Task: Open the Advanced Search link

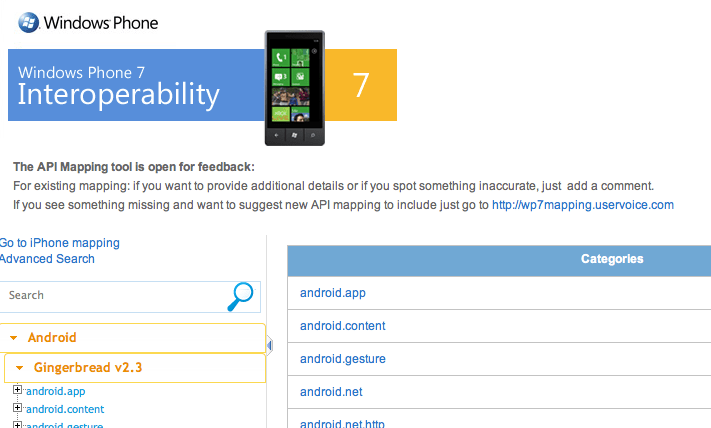Action: 47,259
